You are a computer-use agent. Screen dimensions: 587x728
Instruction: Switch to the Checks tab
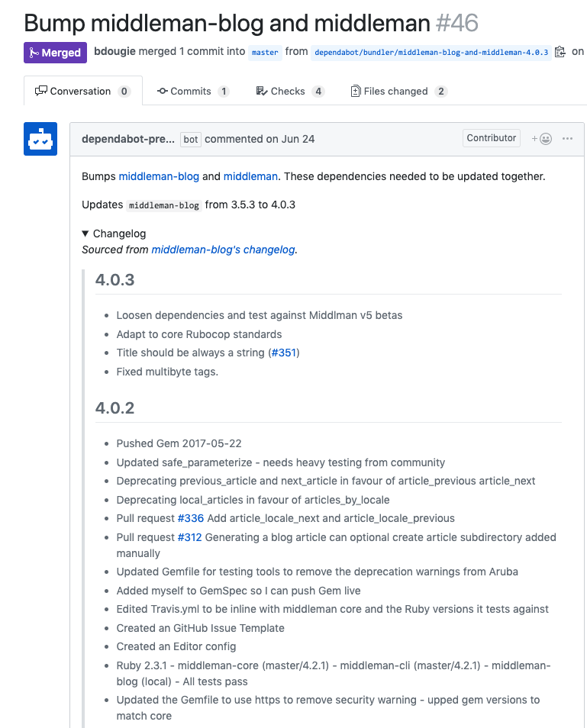tap(290, 91)
